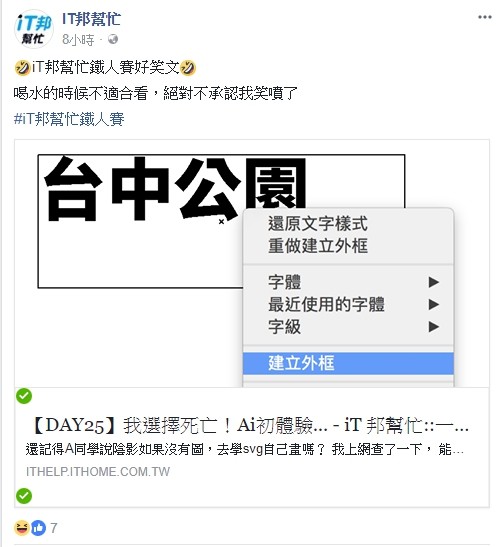Open the iT邦幫忙 profile picture
499x547 pixels.
pyautogui.click(x=33, y=29)
